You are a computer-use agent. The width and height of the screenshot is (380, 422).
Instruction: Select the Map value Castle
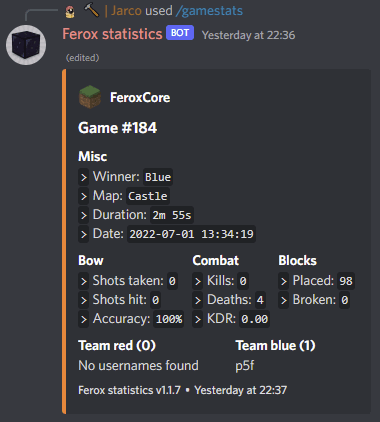(148, 196)
